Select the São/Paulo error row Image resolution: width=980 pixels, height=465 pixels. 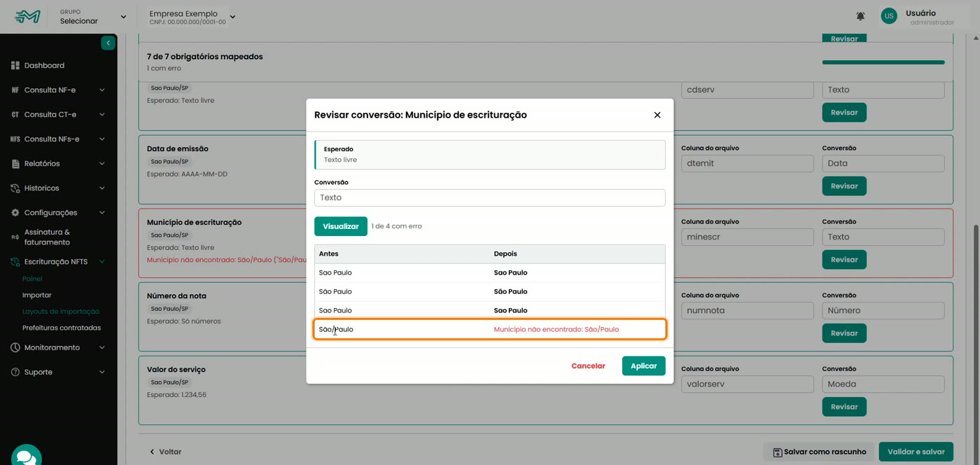490,329
